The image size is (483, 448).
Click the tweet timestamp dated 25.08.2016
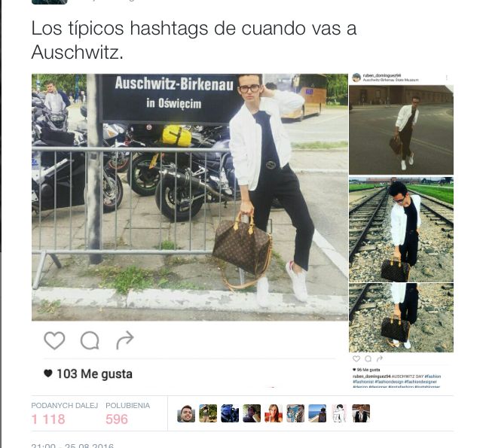(72, 446)
